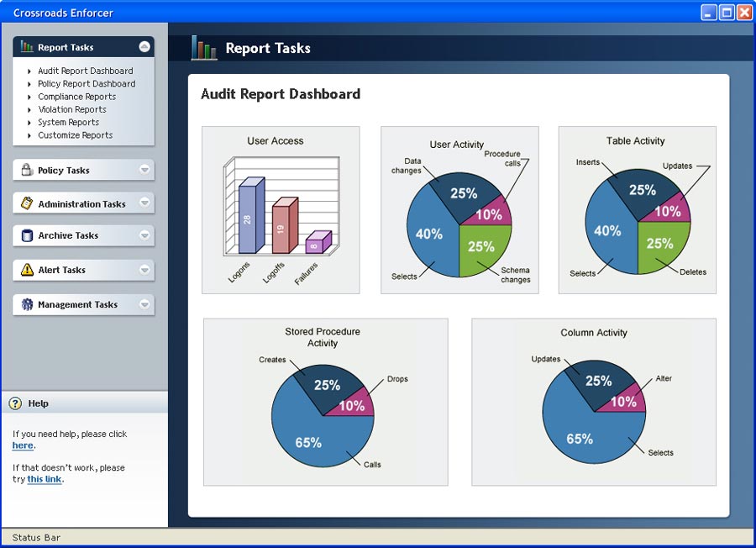Click the 'Deletes' label in Table Activity
Screen dimensions: 756x548
pos(693,272)
